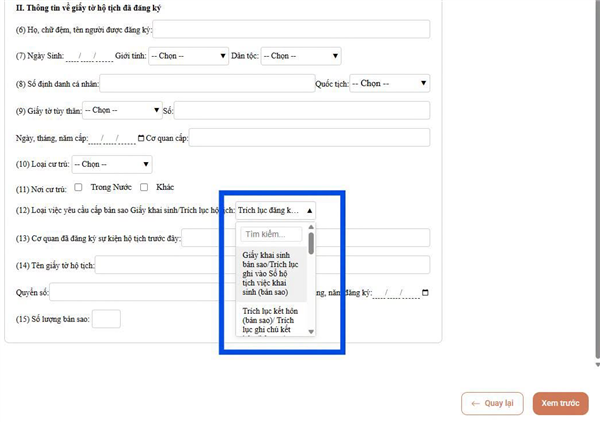This screenshot has width=600, height=423.
Task: Click the Cơ quan cấp input field
Action: 309,137
